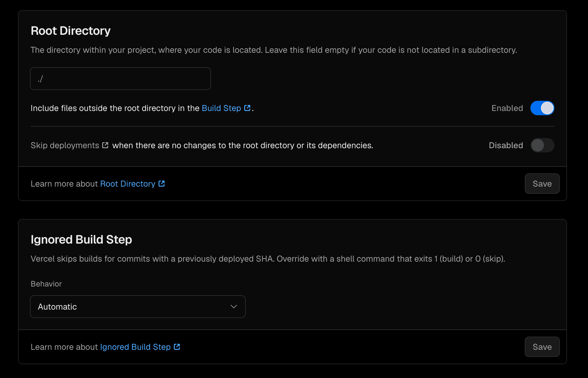
Task: Click the external-link icon after Ignored Build Step link
Action: click(x=177, y=347)
